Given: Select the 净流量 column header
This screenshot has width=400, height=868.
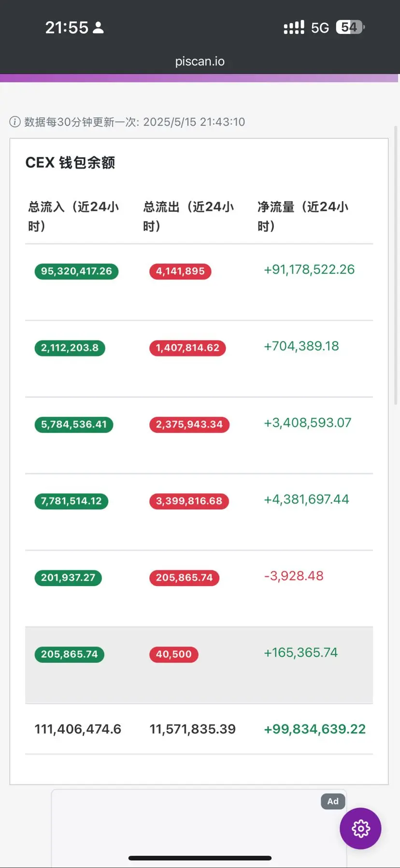Looking at the screenshot, I should (x=303, y=216).
